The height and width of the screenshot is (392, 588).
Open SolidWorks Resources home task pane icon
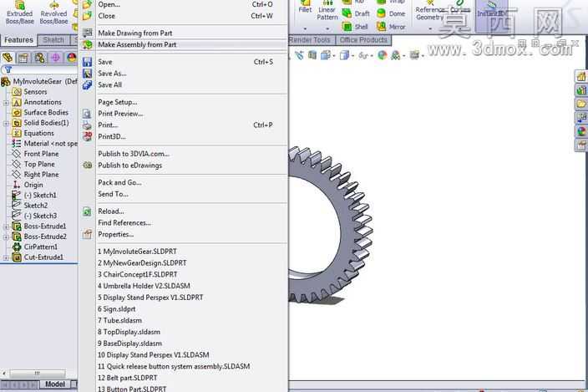click(581, 77)
